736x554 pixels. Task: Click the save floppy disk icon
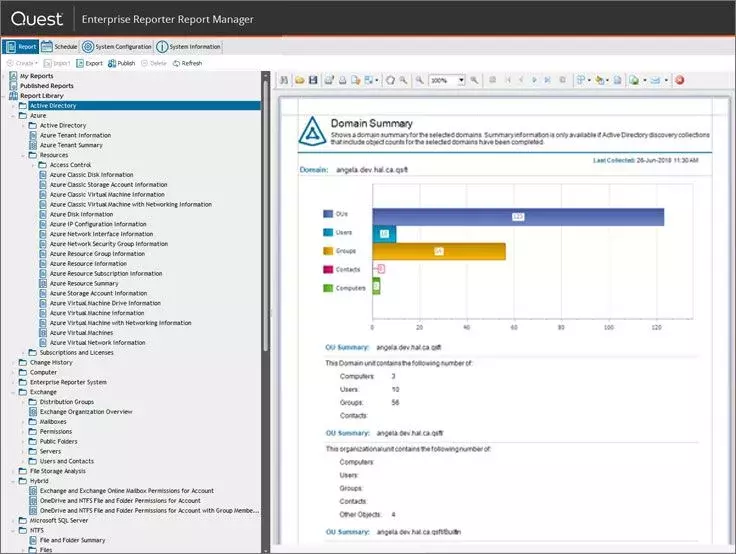[x=313, y=80]
